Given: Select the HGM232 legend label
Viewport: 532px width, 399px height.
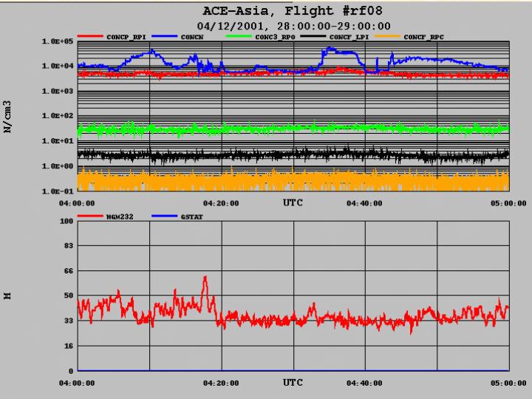Looking at the screenshot, I should [x=120, y=216].
